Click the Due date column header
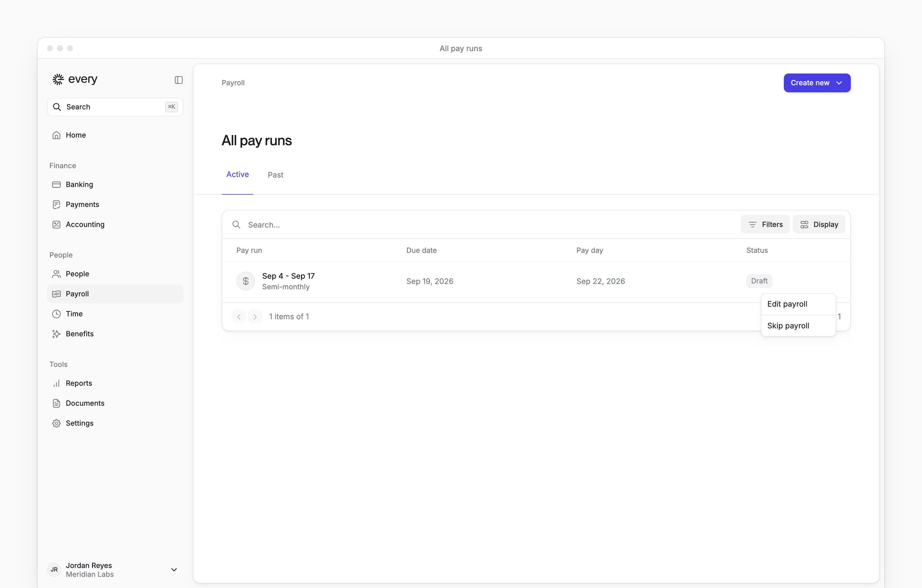Screen dimensions: 922x588 [421, 250]
